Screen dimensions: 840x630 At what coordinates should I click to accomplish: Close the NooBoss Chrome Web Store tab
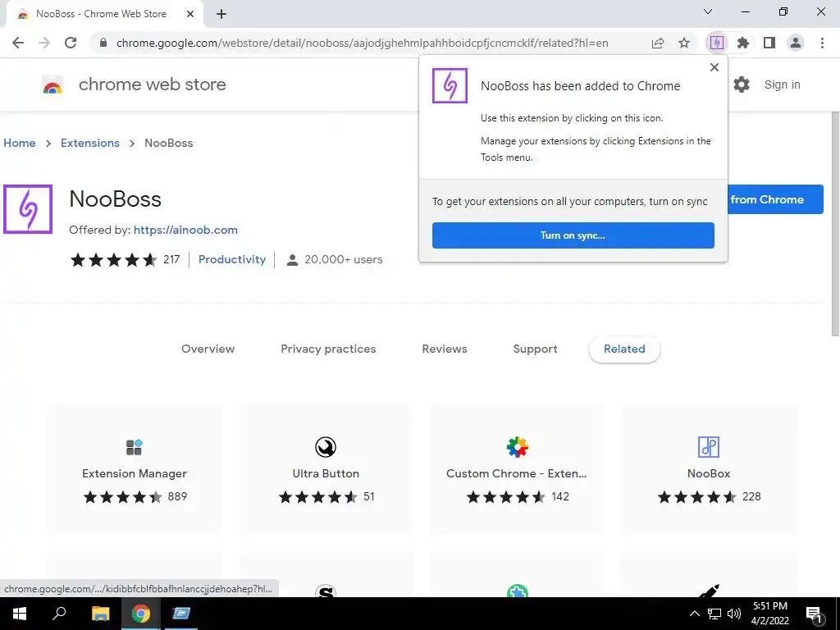(190, 14)
